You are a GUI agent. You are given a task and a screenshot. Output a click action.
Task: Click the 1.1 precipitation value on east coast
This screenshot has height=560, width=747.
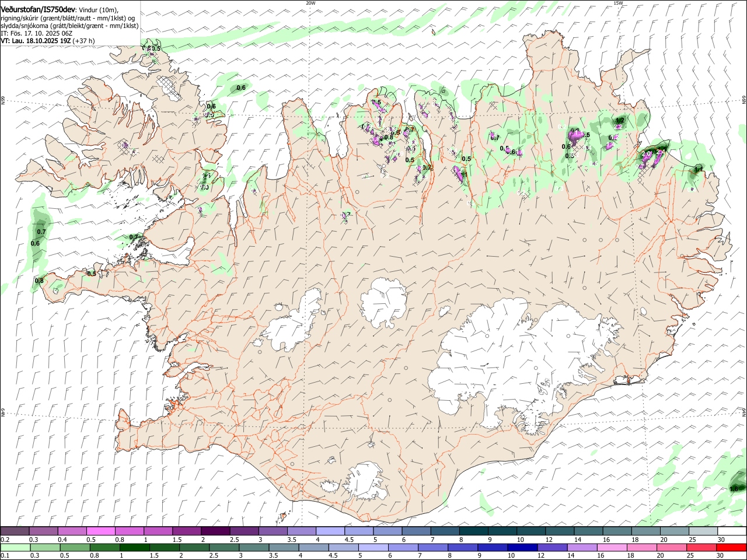pyautogui.click(x=699, y=169)
